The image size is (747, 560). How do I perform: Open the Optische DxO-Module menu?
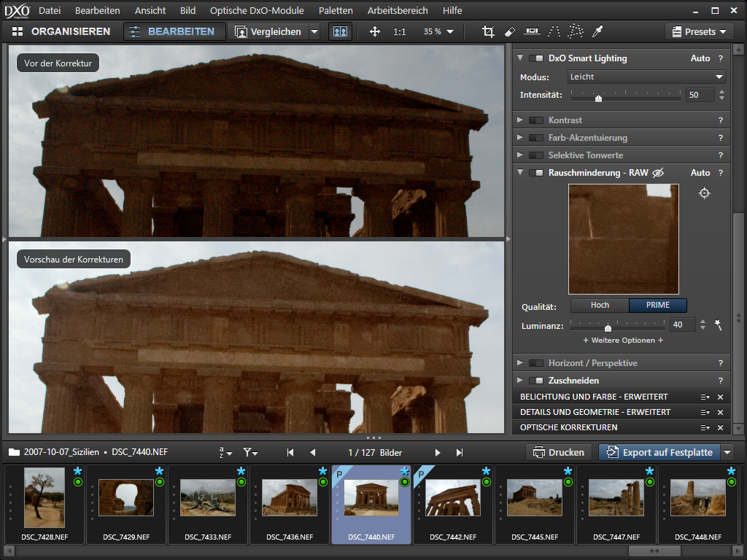click(257, 11)
